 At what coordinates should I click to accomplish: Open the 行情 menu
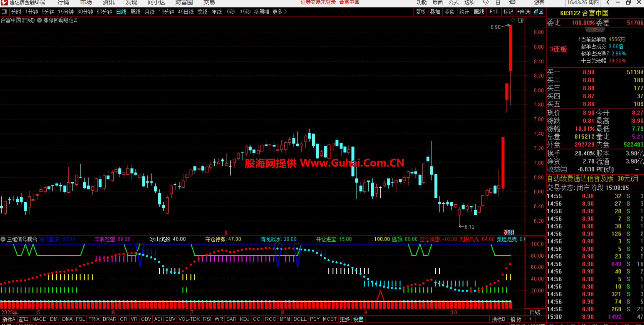pos(63,2)
